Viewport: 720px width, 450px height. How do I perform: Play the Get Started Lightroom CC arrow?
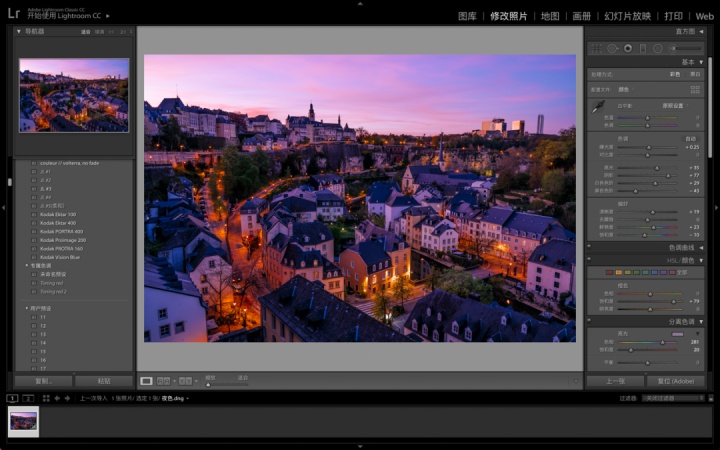point(108,16)
